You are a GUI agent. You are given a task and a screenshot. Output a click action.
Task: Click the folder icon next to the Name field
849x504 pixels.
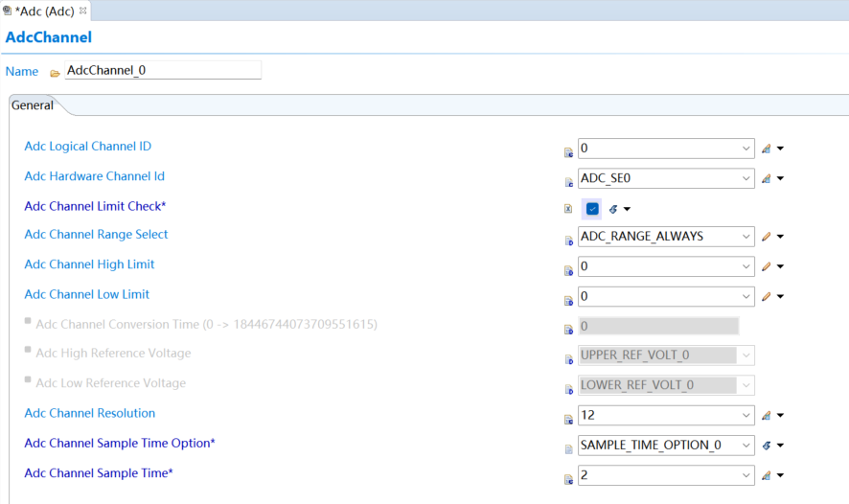pyautogui.click(x=55, y=73)
